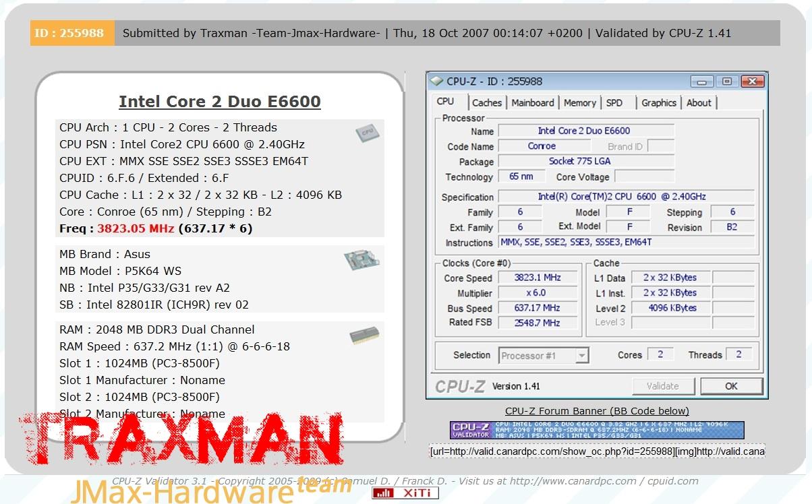Maximize the CPU-Z window
Image resolution: width=812 pixels, height=504 pixels.
pyautogui.click(x=726, y=82)
